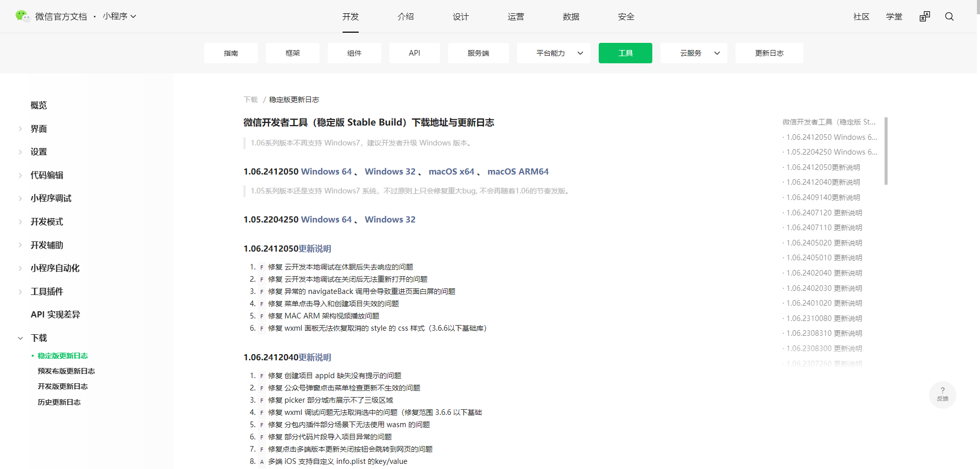Download 1.05.2204250 Windows 32 build
Screen dimensions: 980x469
[390, 219]
